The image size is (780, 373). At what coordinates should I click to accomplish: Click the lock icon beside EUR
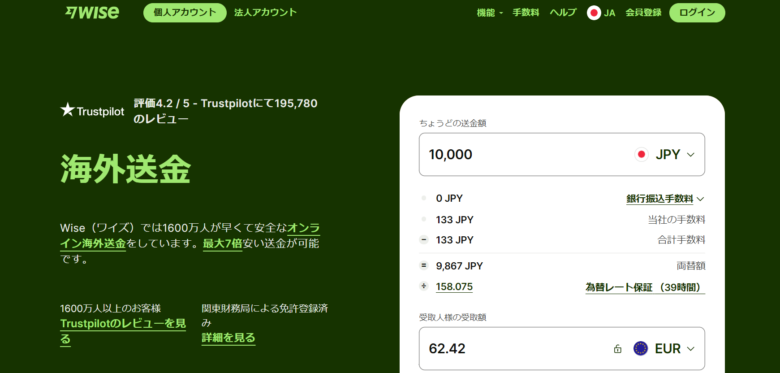617,349
